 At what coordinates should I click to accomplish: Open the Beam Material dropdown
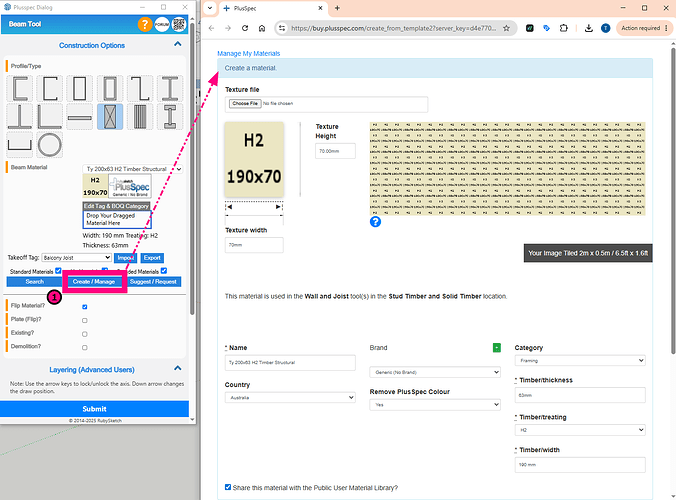click(x=132, y=169)
